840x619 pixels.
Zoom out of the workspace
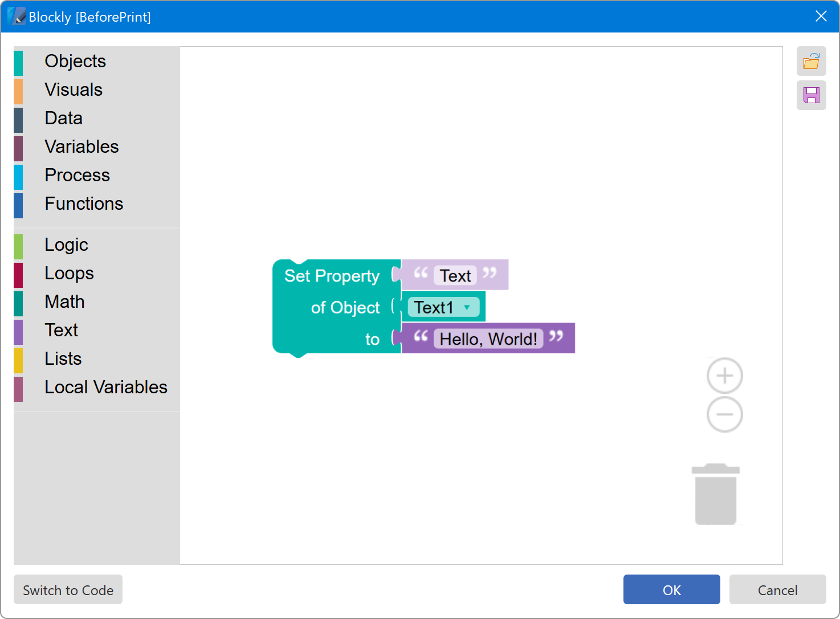pyautogui.click(x=724, y=414)
